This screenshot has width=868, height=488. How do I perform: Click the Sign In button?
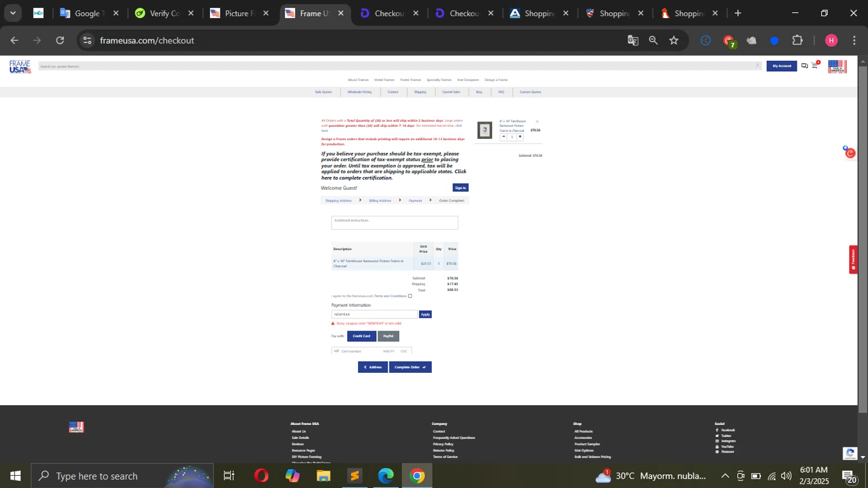click(461, 188)
